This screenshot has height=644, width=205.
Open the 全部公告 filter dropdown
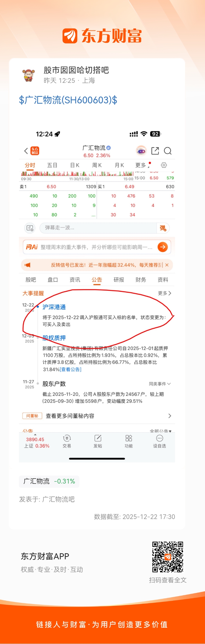point(161,431)
